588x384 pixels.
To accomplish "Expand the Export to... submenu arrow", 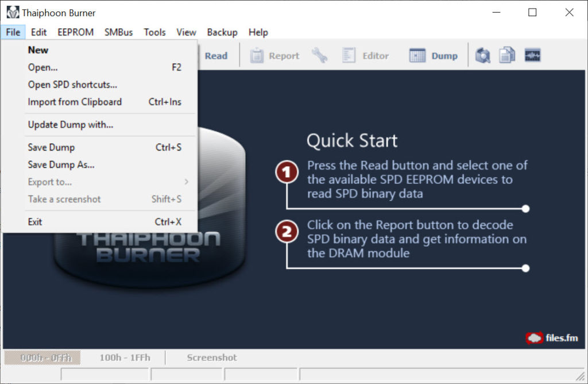I will coord(187,182).
